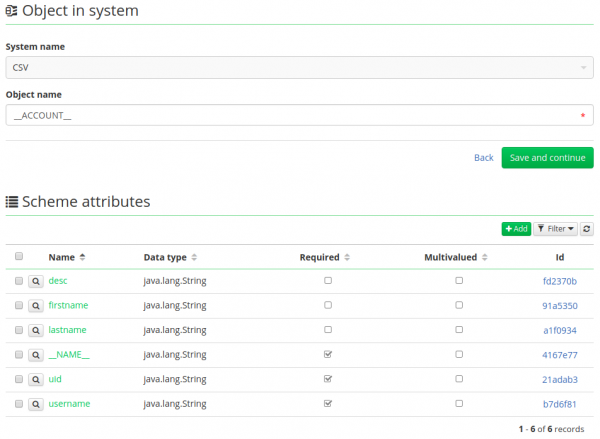Viewport: 600px width, 439px height.
Task: Add a new scheme attribute
Action: coord(516,229)
